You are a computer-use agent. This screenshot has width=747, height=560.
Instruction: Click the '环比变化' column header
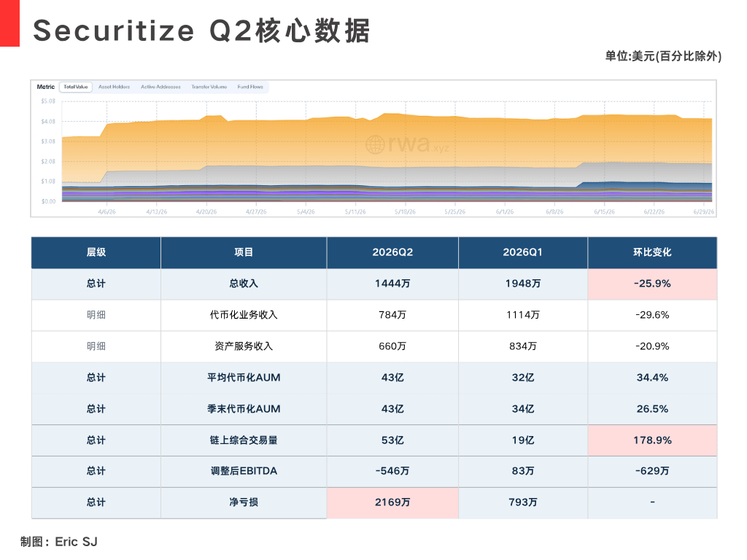[652, 252]
